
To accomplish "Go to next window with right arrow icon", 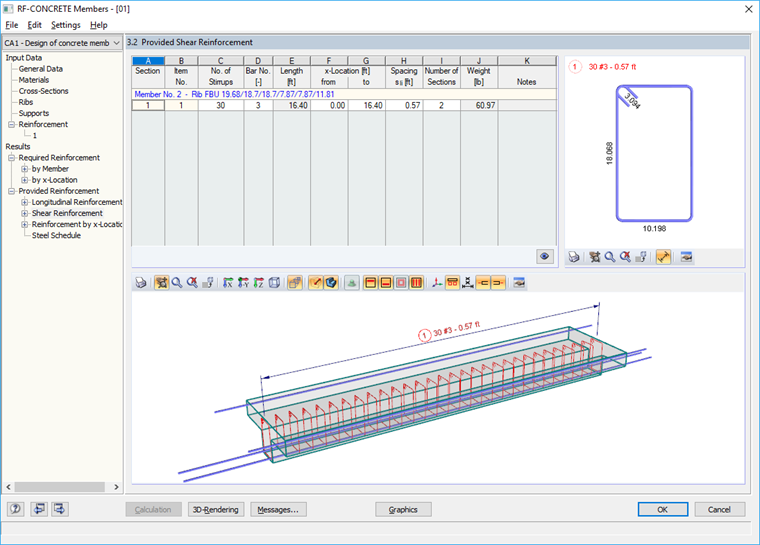I will 60,509.
